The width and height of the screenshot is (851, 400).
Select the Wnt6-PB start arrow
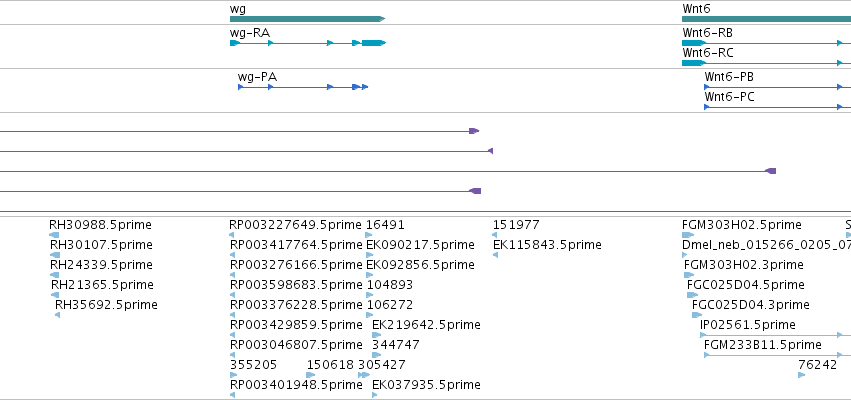point(707,87)
